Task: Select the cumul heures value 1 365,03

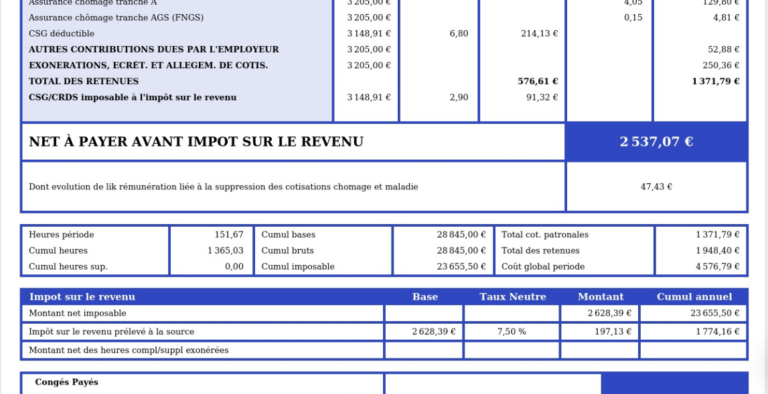Action: [226, 250]
